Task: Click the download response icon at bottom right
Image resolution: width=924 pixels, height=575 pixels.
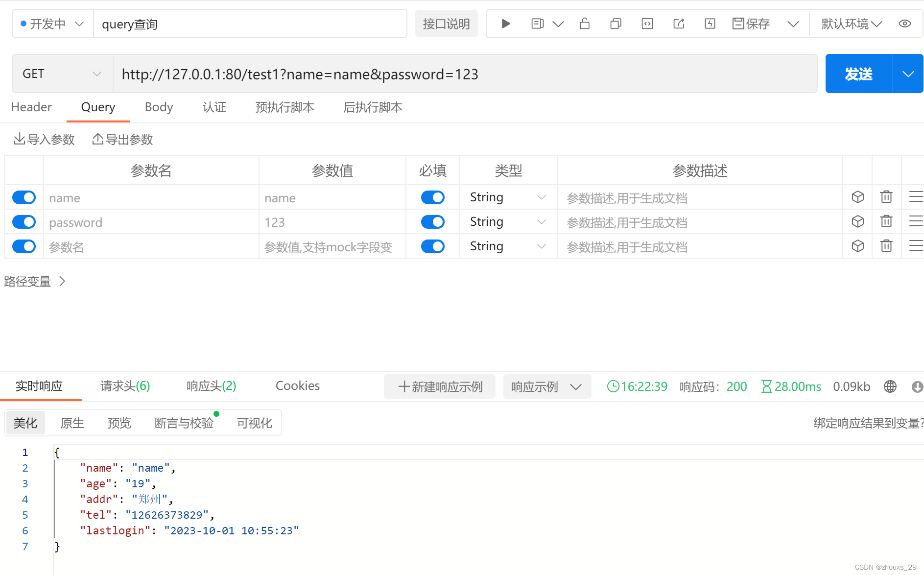Action: coord(918,386)
